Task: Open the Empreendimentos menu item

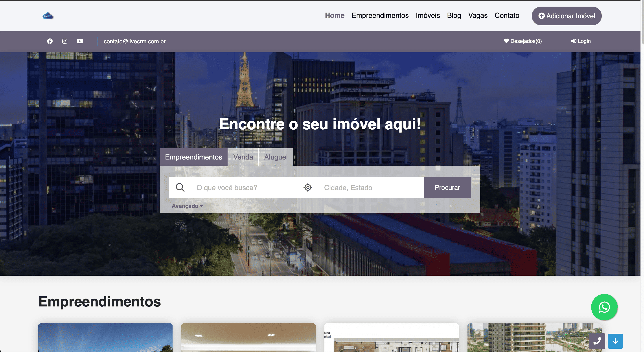Action: point(380,15)
